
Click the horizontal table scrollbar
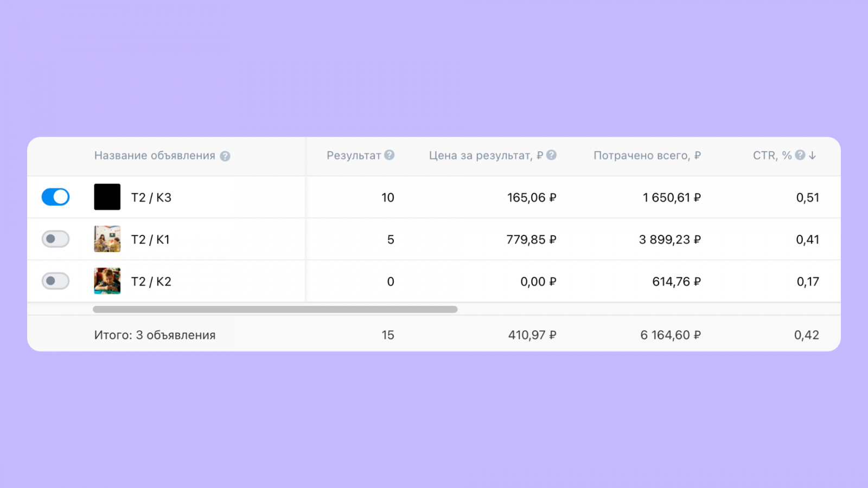[275, 309]
